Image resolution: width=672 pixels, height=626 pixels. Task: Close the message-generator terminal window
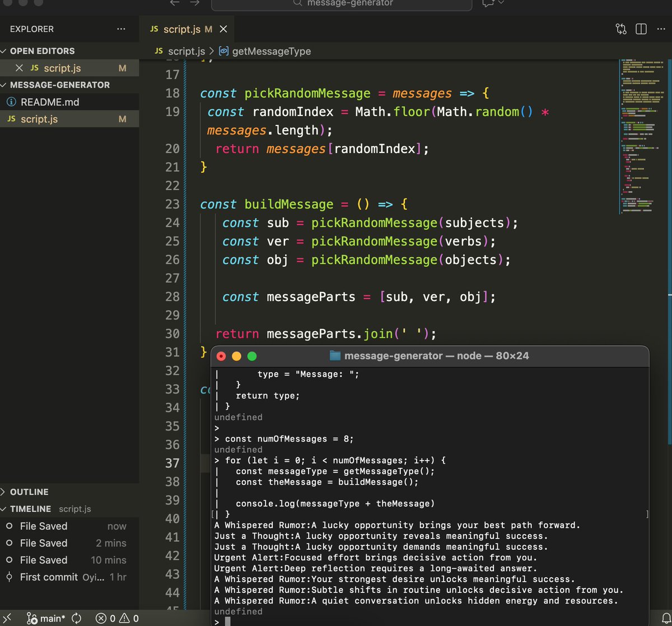(x=221, y=356)
